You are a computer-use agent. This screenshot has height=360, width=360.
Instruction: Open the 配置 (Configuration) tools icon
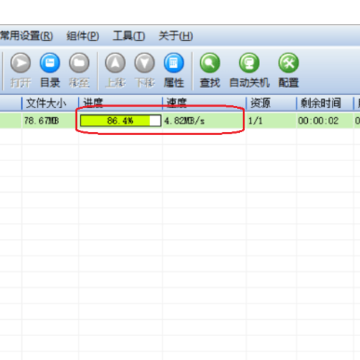(289, 63)
